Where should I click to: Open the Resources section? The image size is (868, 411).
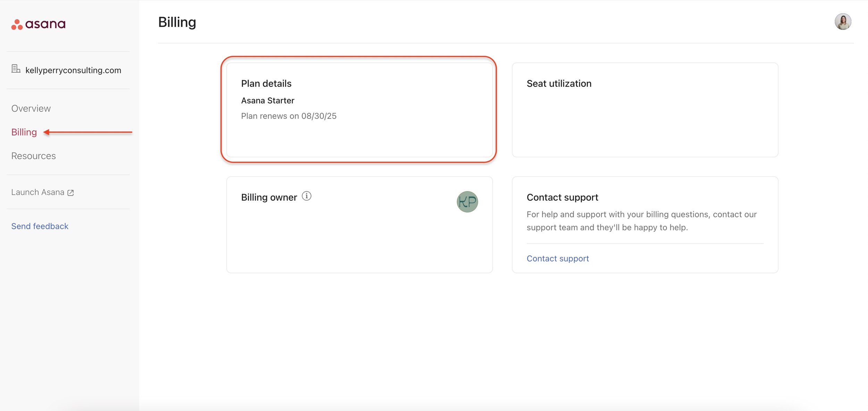pyautogui.click(x=33, y=156)
